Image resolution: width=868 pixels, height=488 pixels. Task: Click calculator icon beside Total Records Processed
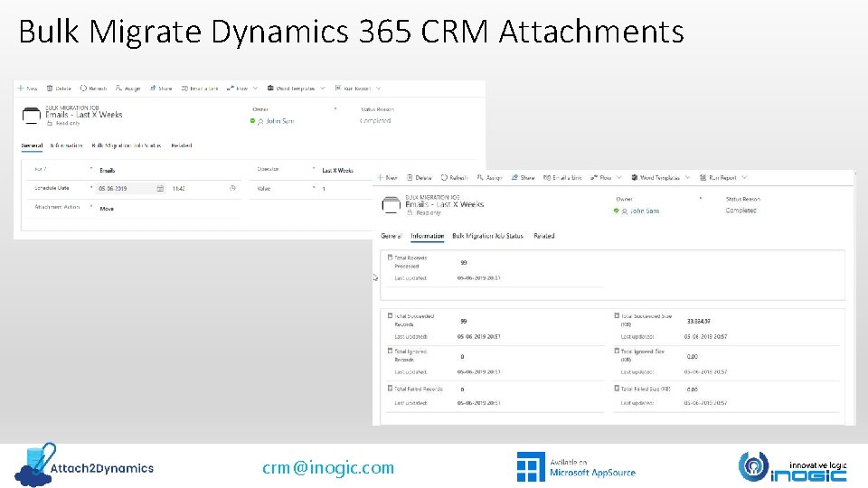[x=391, y=258]
